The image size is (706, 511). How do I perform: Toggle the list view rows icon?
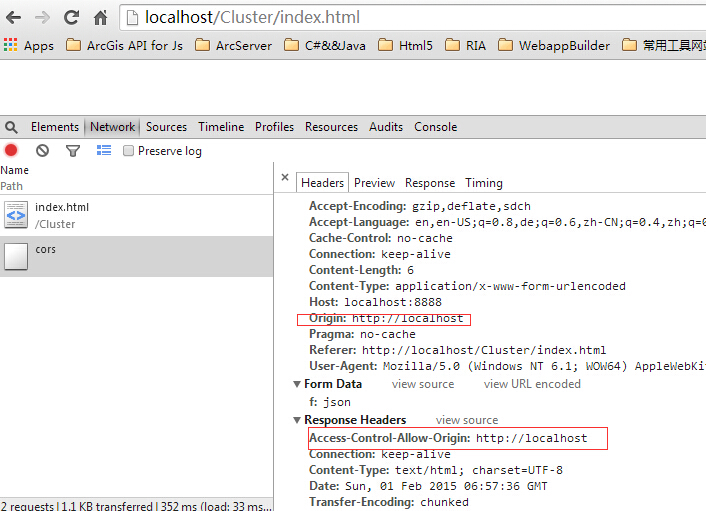coord(103,150)
